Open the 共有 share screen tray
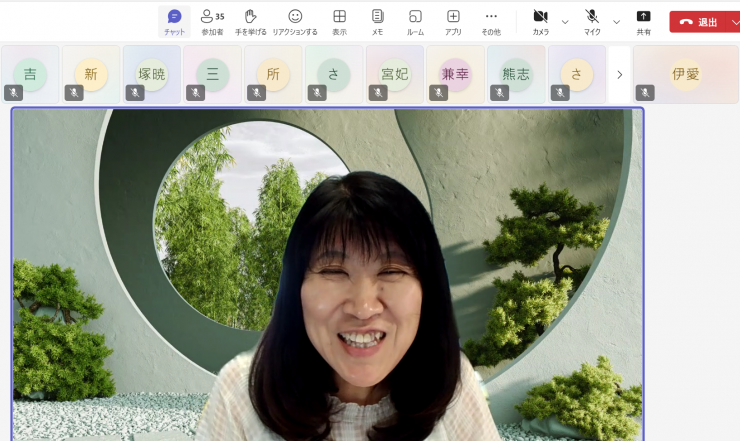 point(643,22)
